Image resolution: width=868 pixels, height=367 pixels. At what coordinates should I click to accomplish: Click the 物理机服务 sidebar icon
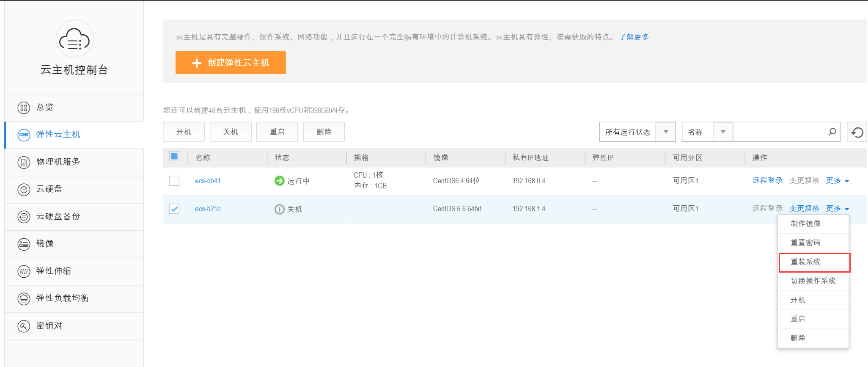[x=24, y=162]
